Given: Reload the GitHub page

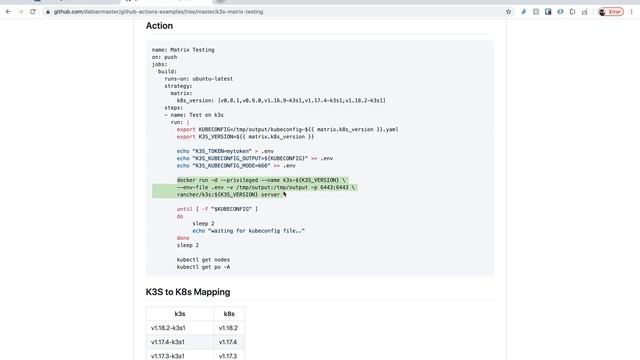Looking at the screenshot, I should point(33,12).
